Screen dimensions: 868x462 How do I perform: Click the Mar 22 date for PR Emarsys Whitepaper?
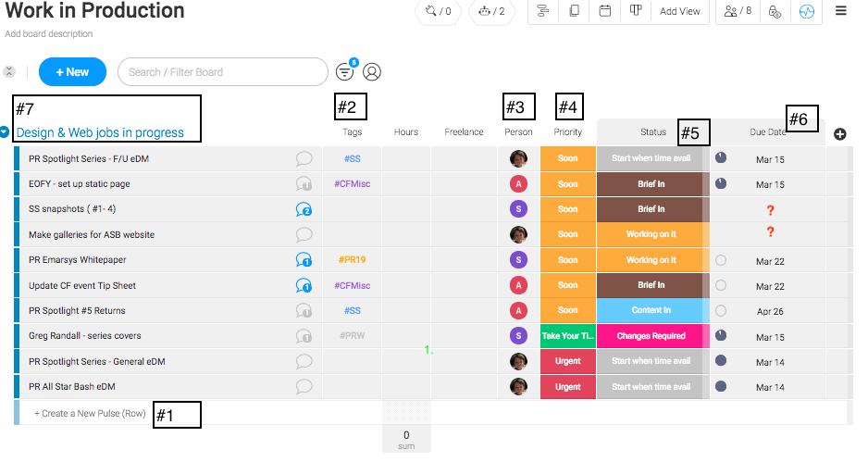[x=770, y=261]
